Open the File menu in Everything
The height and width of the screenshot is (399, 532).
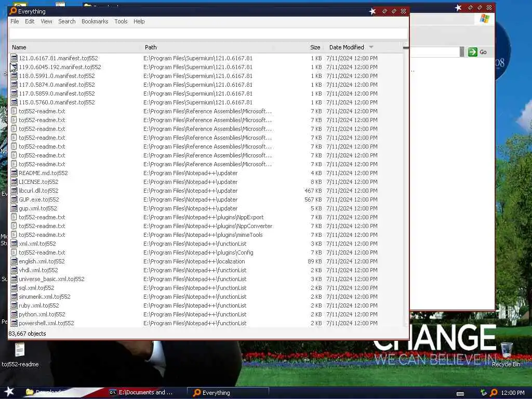click(x=15, y=21)
